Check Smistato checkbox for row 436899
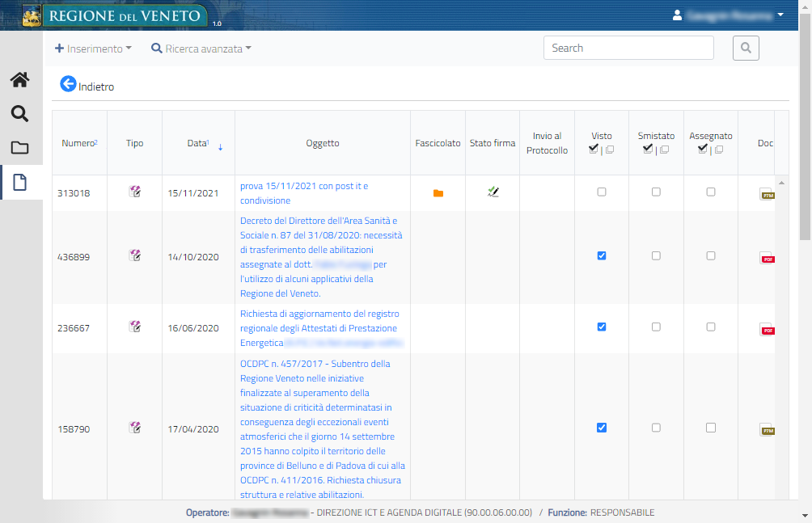Image resolution: width=812 pixels, height=523 pixels. (x=656, y=255)
